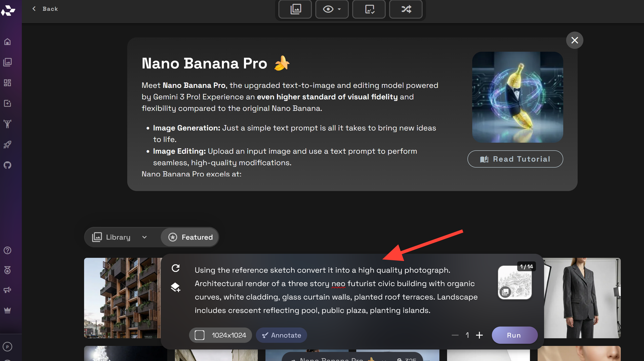This screenshot has width=644, height=361.
Task: Open the eye visibility dropdown in top toolbar
Action: click(332, 9)
